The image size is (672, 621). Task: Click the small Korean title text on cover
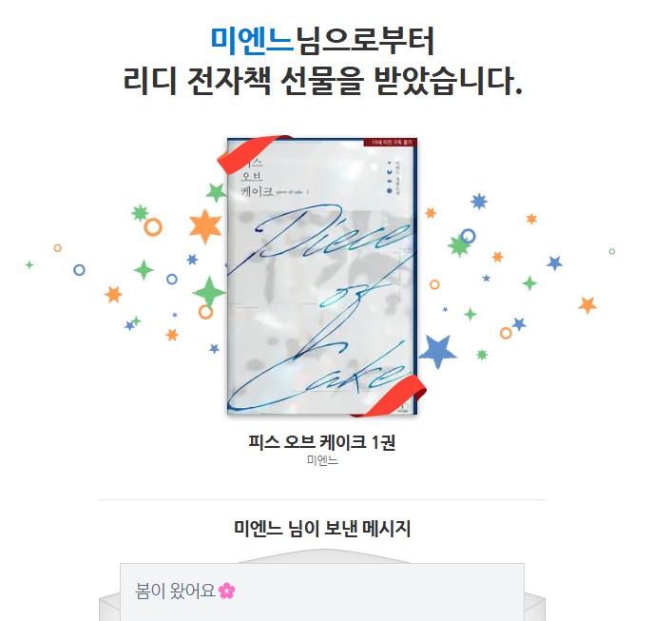[x=258, y=177]
